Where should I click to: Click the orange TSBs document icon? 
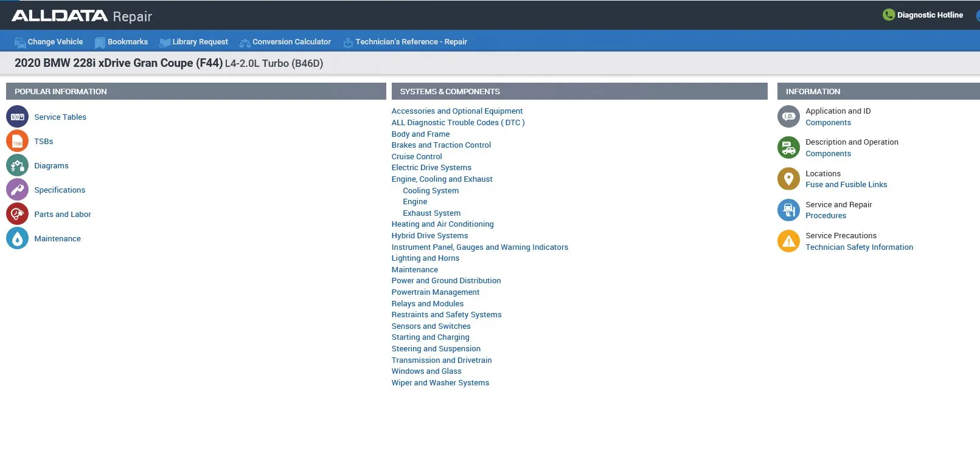pos(17,141)
